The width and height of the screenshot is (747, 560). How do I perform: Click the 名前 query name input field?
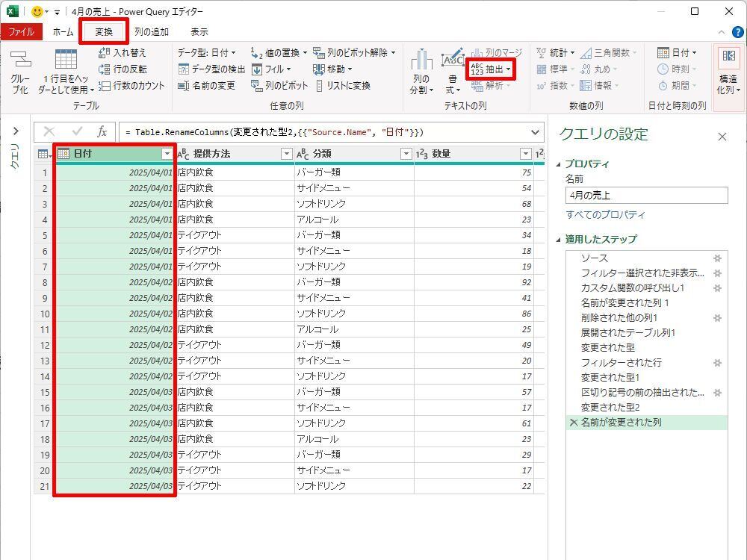click(646, 196)
